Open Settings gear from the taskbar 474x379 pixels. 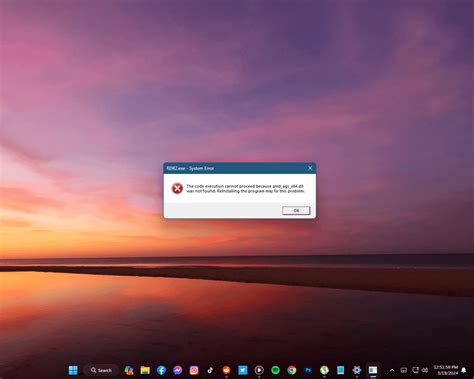[x=357, y=370]
